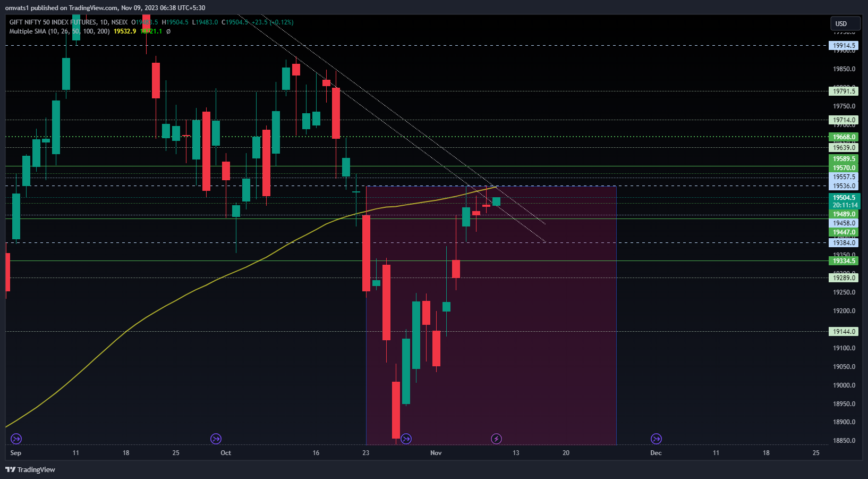Click the 23 date label on the time axis
The image size is (868, 479).
365,453
